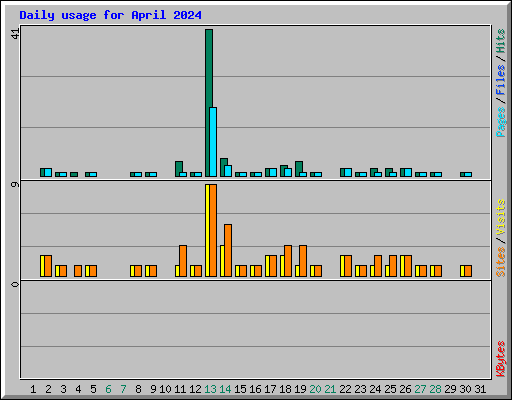Click the orange Sites bar for day 11
Image resolution: width=512 pixels, height=400 pixels.
click(x=183, y=261)
